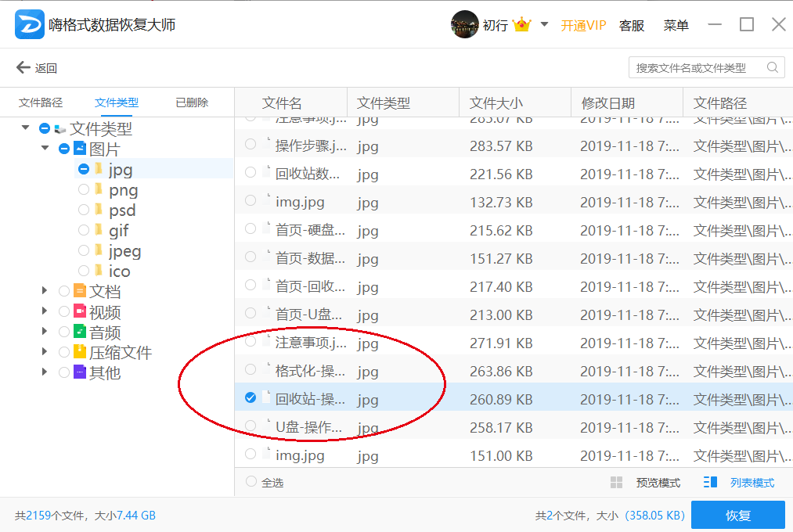
Task: Click the psd folder icon
Action: click(99, 209)
